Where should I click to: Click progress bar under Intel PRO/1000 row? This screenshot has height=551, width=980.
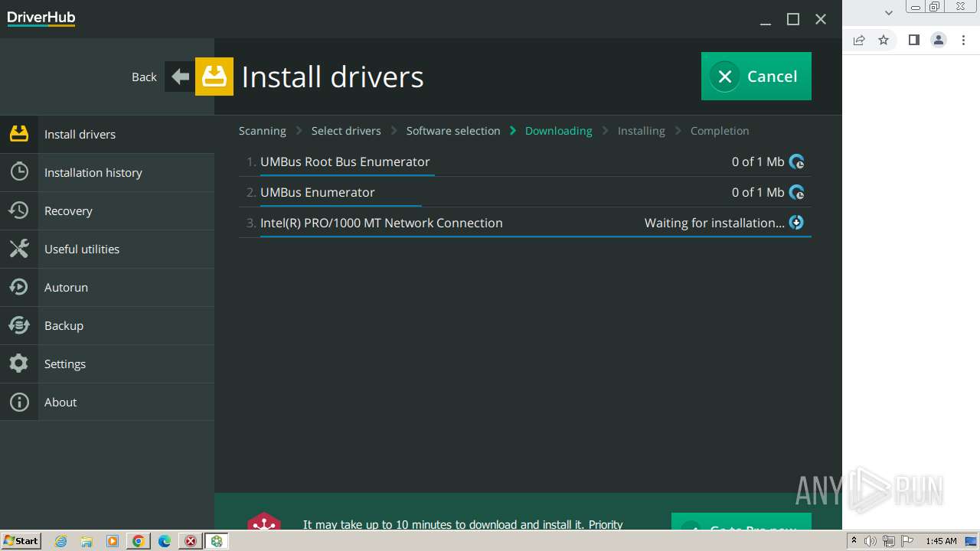(x=536, y=236)
